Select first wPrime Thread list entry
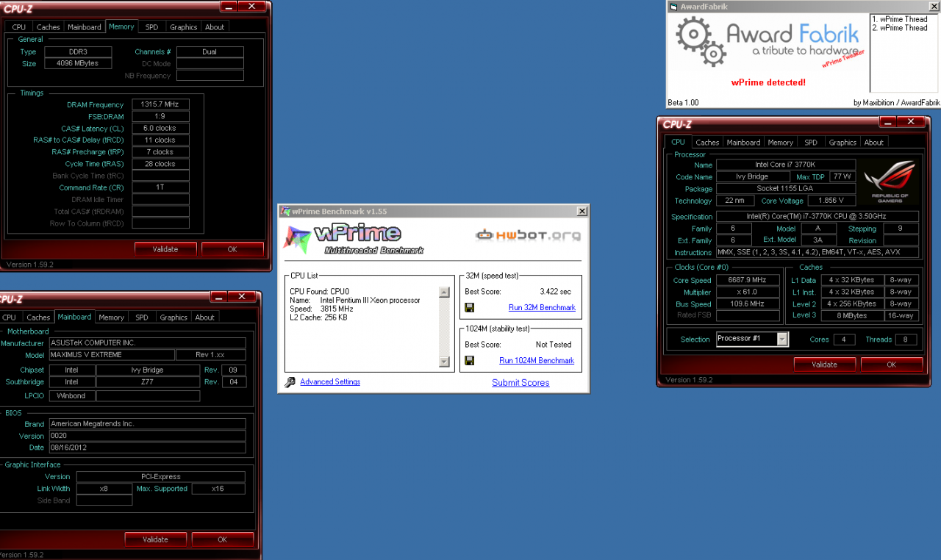941x560 pixels. coord(899,19)
